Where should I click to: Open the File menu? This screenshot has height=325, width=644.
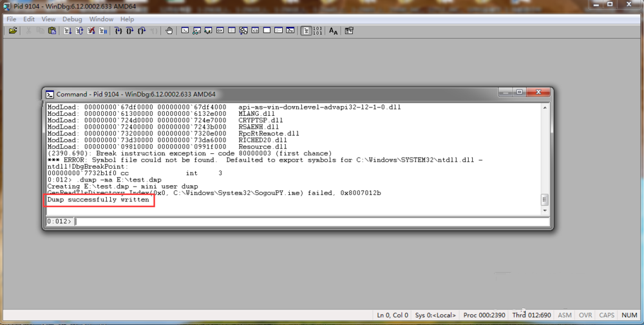click(x=12, y=19)
